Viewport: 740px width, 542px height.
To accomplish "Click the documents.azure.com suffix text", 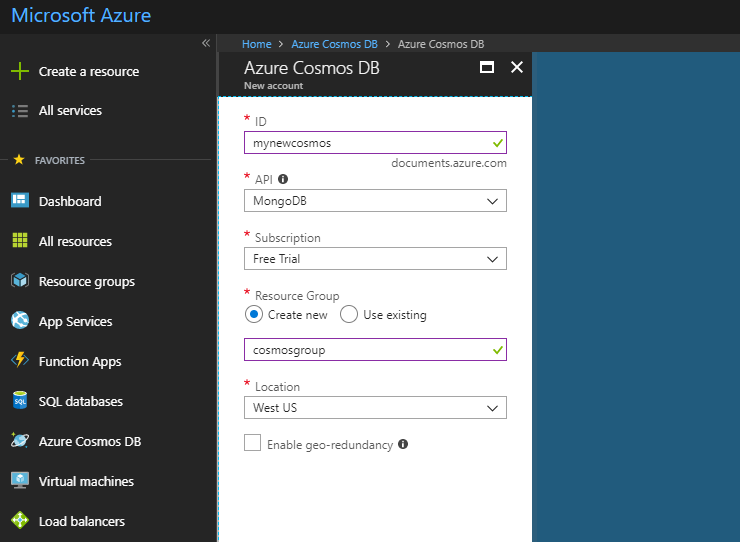I will (x=449, y=163).
